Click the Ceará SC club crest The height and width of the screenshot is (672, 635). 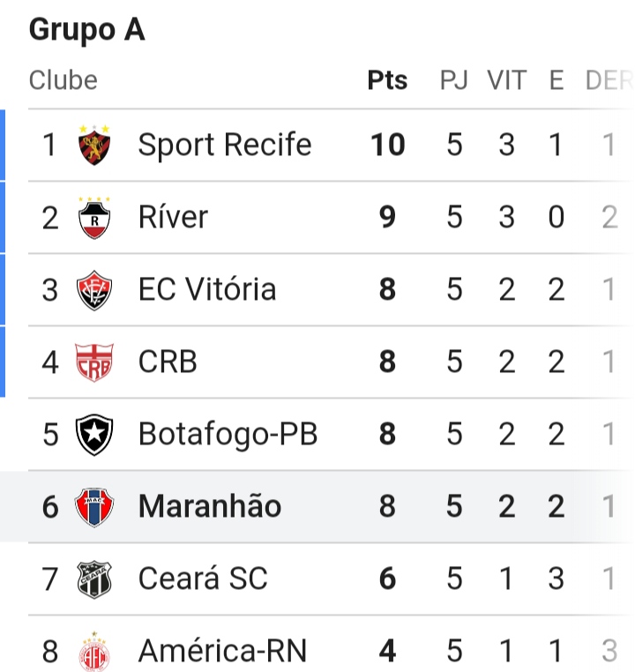[x=94, y=579]
